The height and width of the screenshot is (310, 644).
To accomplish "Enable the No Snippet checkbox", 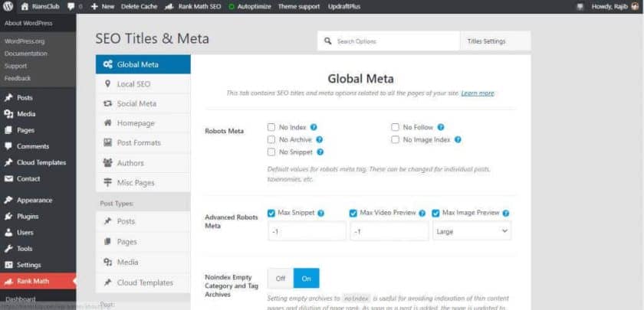I will pos(271,152).
